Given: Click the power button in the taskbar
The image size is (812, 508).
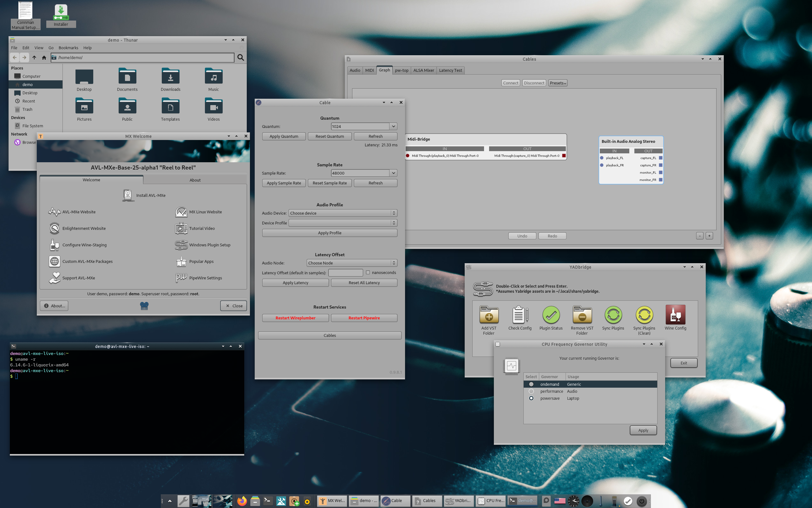Looking at the screenshot, I should click(641, 501).
